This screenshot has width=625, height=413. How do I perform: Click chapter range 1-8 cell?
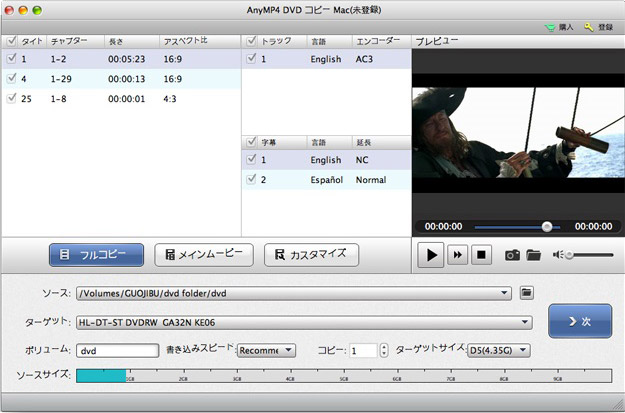(x=59, y=99)
